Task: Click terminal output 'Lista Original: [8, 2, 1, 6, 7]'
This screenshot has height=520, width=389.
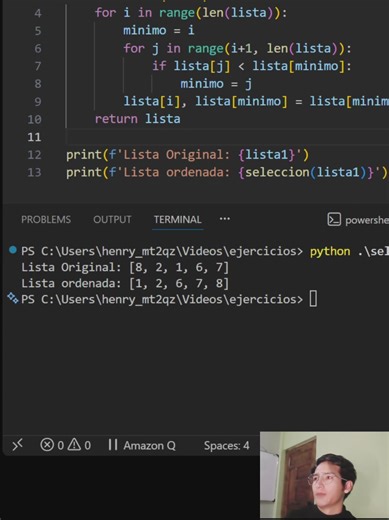Action: click(125, 267)
